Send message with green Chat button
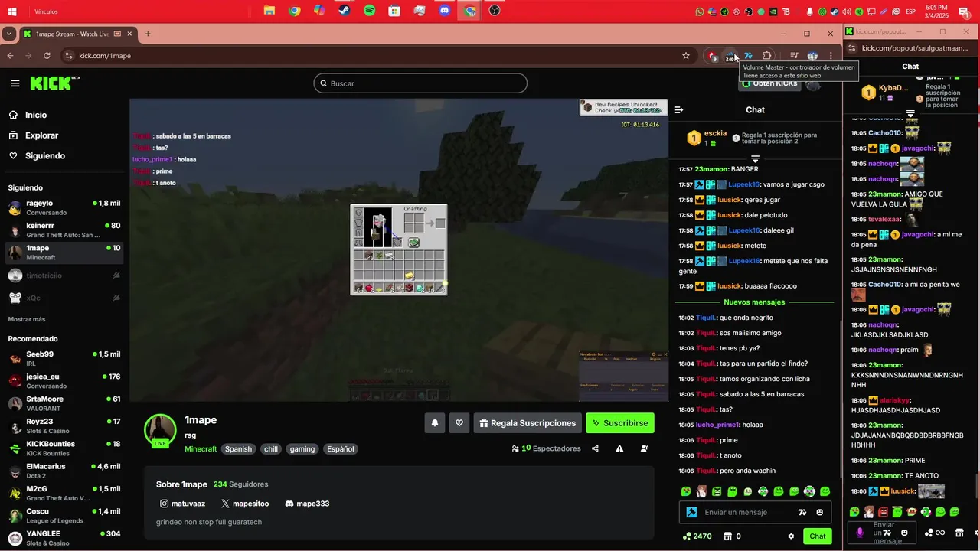 tap(818, 536)
